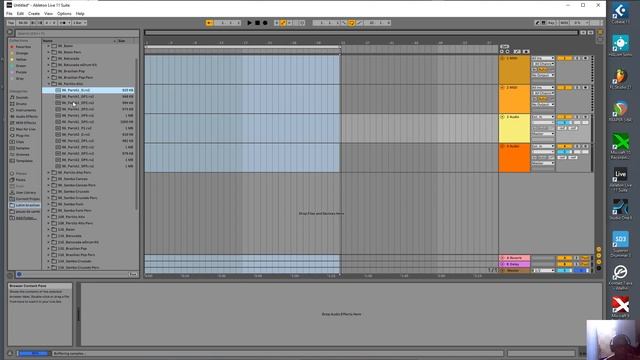Screen dimensions: 640x360
Task: Open the Samples category in browser
Action: coord(22,148)
